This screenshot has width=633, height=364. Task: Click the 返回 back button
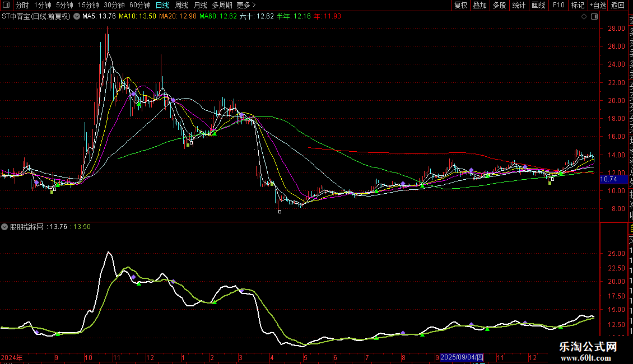[x=618, y=5]
